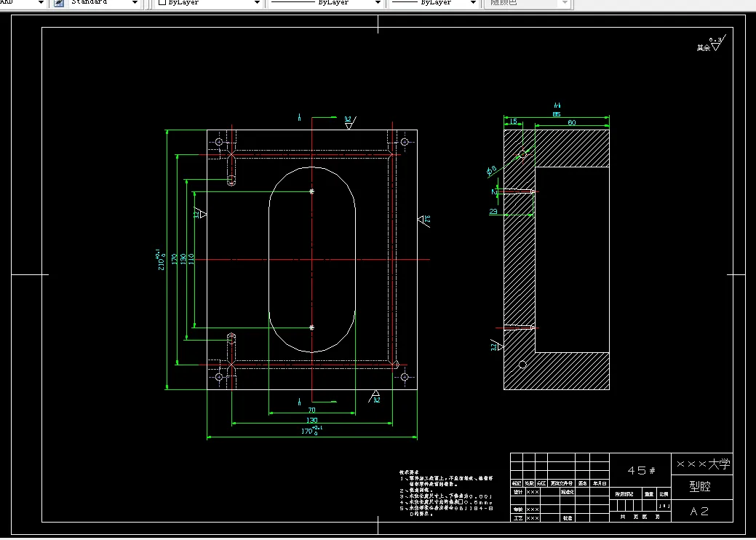Click the bottom section marker A
This screenshot has width=756, height=540.
299,401
